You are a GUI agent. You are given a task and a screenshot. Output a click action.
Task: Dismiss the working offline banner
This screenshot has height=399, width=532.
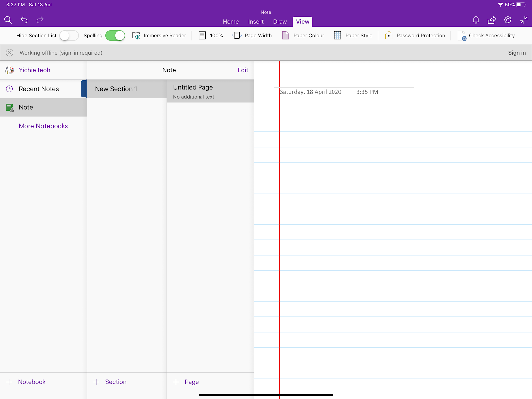(10, 53)
